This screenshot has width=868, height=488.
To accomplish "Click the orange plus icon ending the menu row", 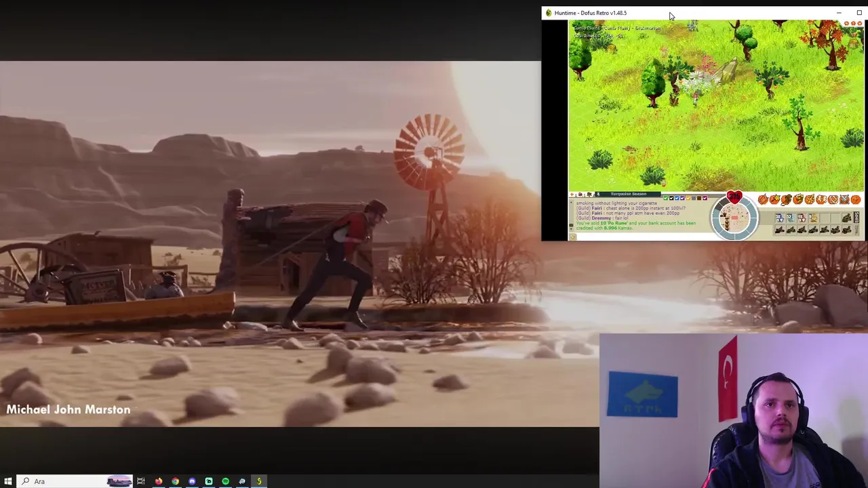I will click(856, 199).
